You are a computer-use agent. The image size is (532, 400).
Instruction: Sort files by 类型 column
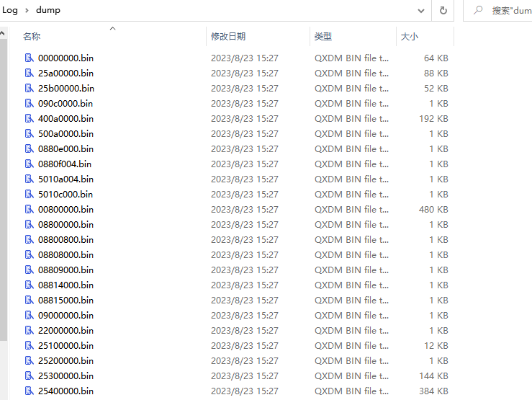[x=323, y=36]
